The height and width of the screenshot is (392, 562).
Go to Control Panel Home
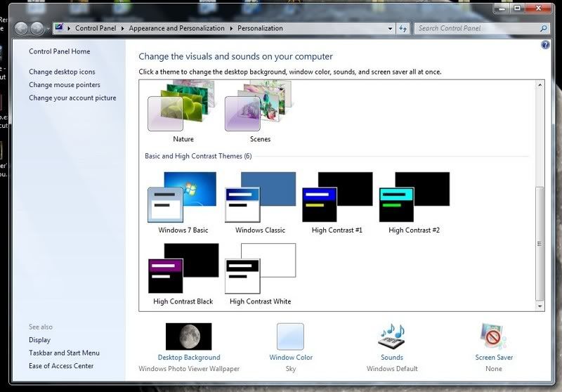click(60, 51)
